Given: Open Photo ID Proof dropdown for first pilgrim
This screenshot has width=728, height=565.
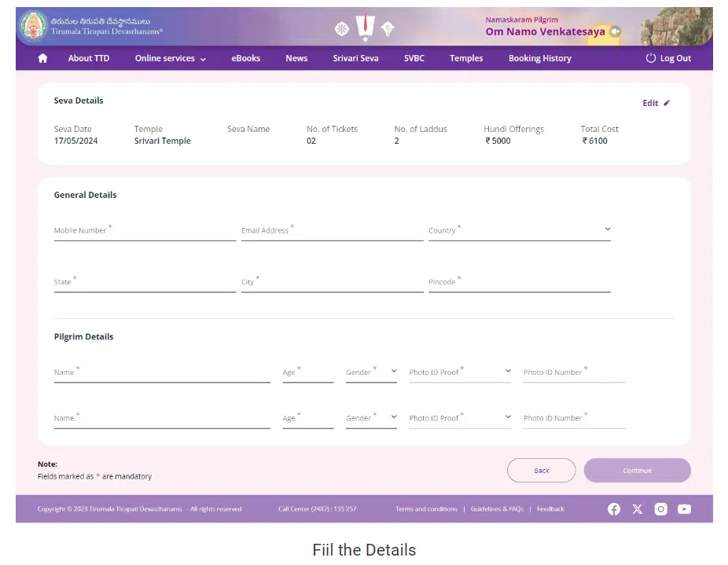Looking at the screenshot, I should pyautogui.click(x=460, y=372).
